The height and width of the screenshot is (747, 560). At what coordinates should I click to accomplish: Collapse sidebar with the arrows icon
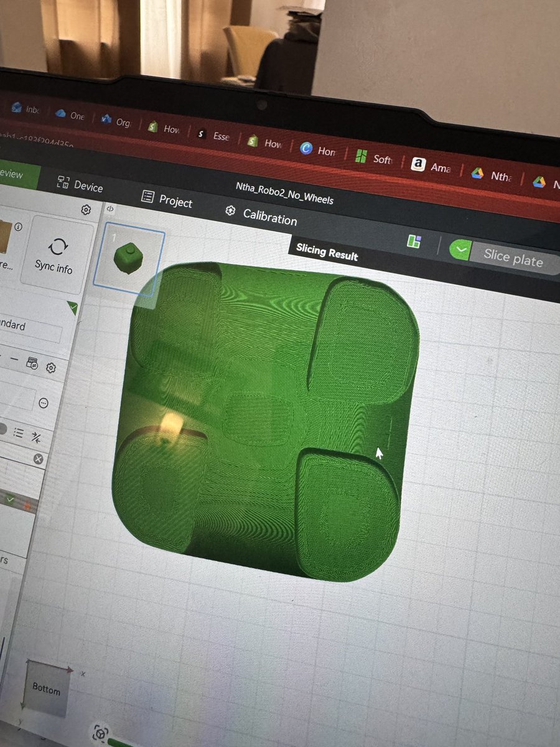(110, 209)
